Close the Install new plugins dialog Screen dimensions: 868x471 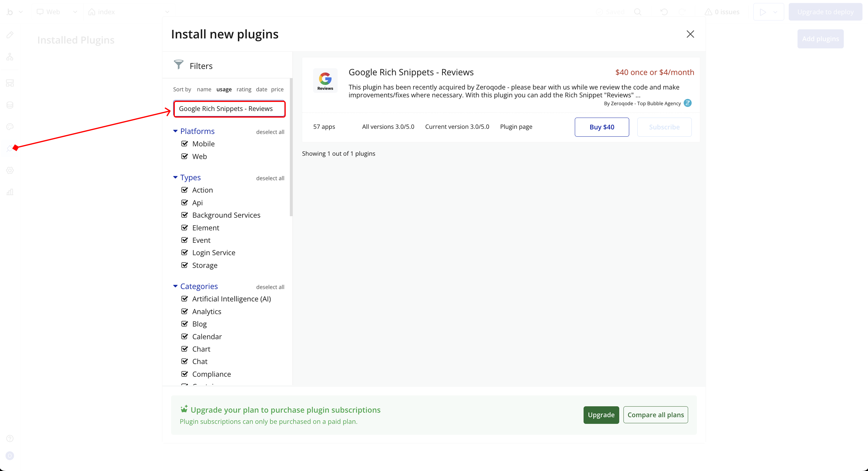pos(690,34)
